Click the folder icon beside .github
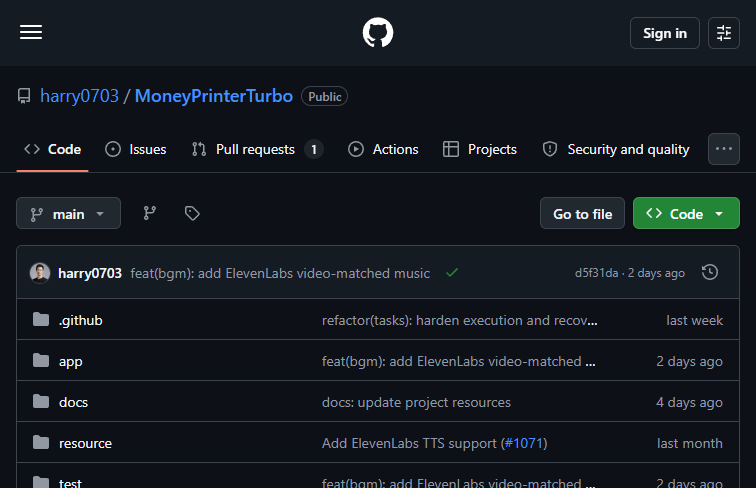The width and height of the screenshot is (756, 488). click(x=41, y=319)
